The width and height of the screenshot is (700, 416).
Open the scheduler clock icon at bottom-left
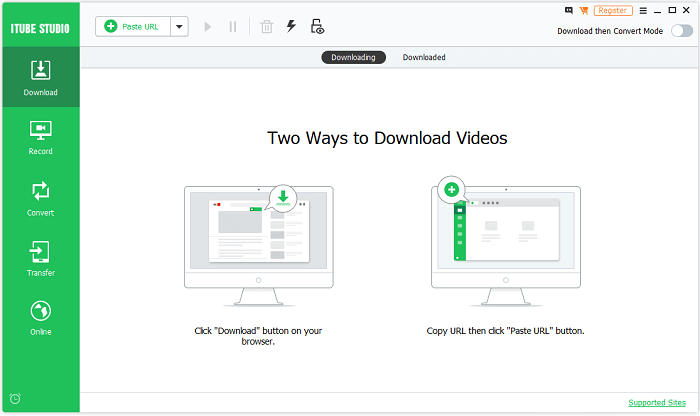click(15, 398)
